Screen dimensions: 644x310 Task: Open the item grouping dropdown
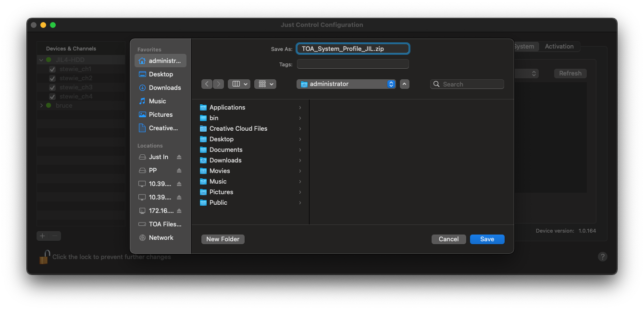coord(265,84)
